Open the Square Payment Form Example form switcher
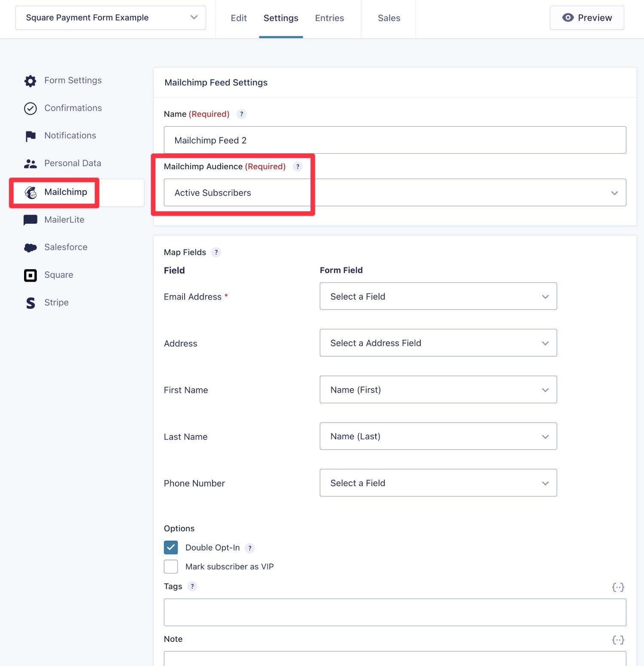 point(111,18)
